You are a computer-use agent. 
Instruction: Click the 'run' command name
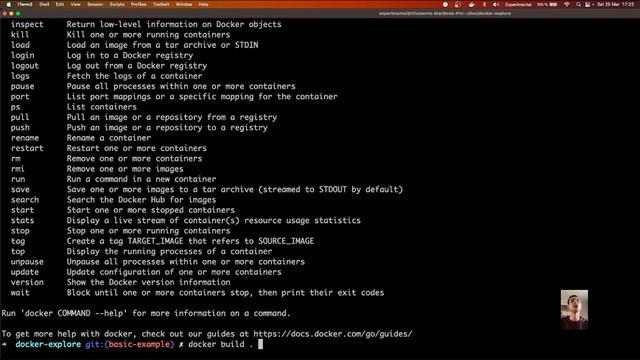(x=18, y=179)
